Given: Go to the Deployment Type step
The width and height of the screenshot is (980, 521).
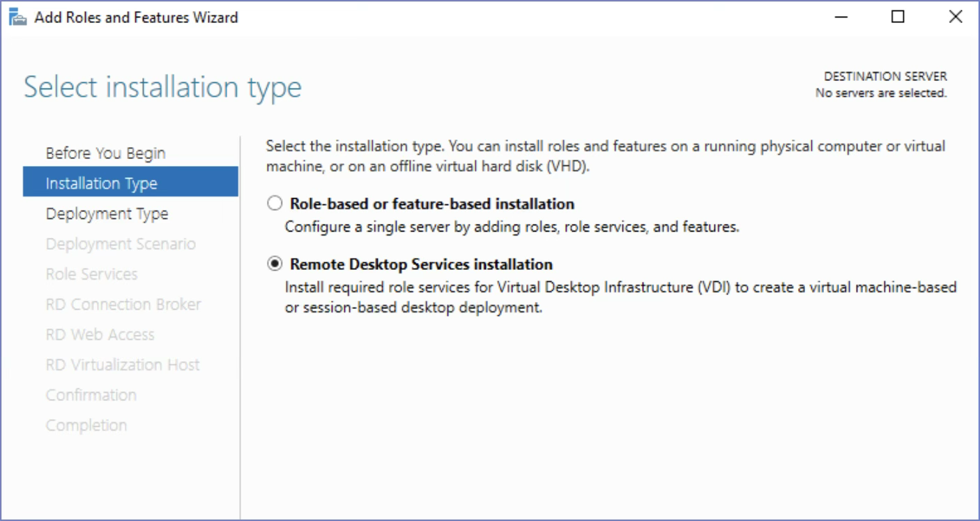Looking at the screenshot, I should 107,213.
